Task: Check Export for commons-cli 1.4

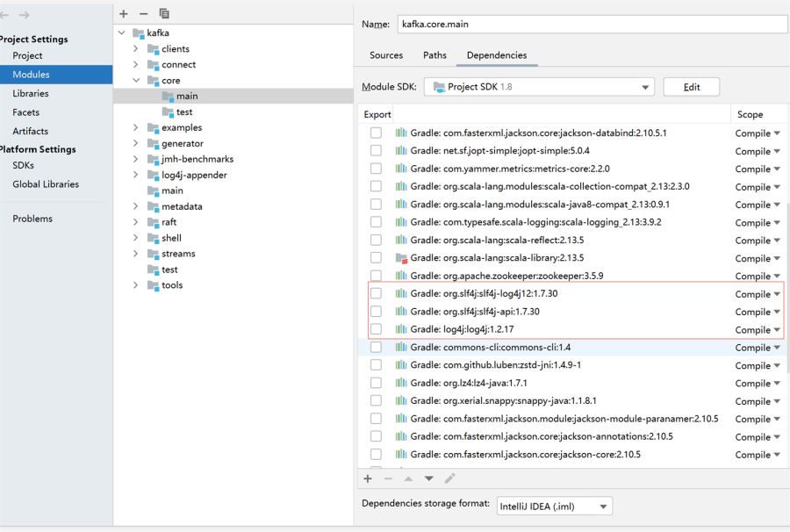Action: click(x=376, y=347)
